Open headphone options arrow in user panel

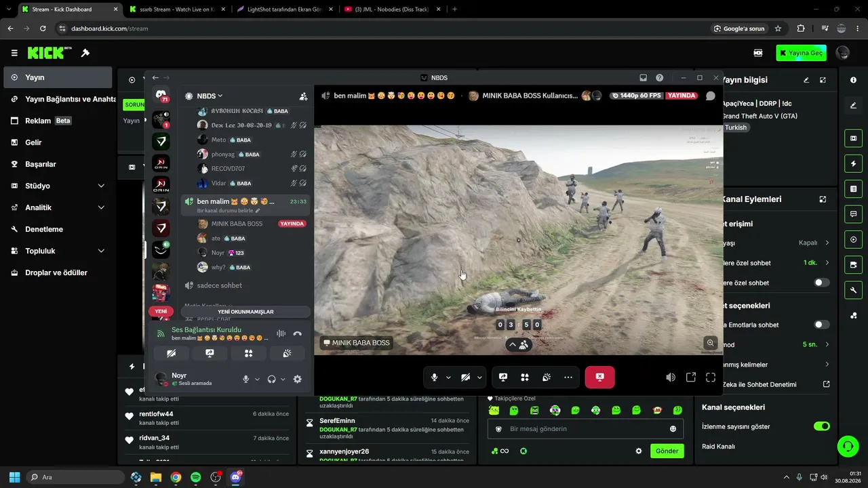[x=283, y=380]
